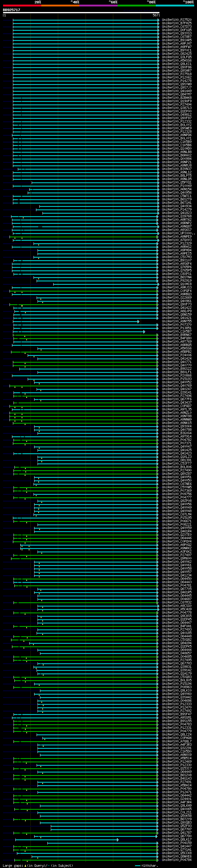The image size is (197, 868).
Task: Select the UniRef100_P07371 label
Action: coord(177,443)
